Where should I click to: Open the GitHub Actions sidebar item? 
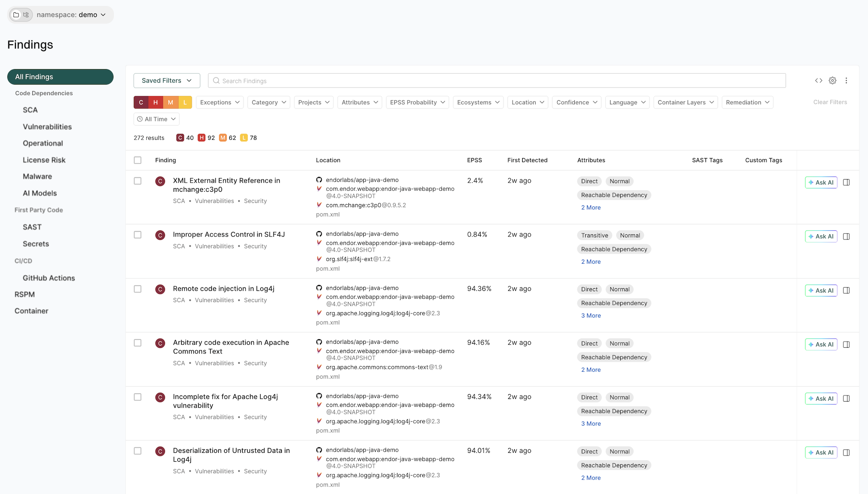49,278
